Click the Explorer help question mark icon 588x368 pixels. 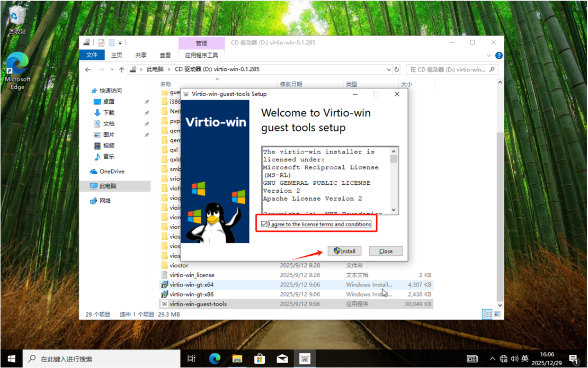(498, 55)
